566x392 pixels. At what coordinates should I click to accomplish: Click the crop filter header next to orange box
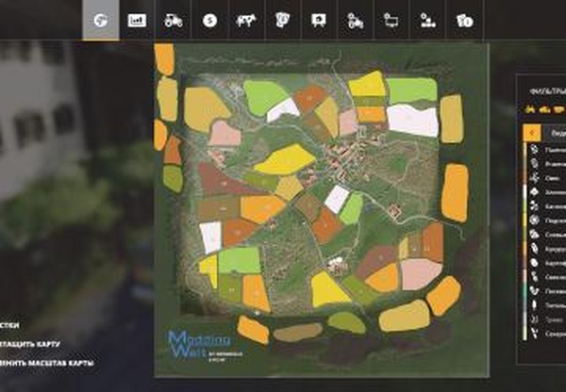[x=555, y=133]
